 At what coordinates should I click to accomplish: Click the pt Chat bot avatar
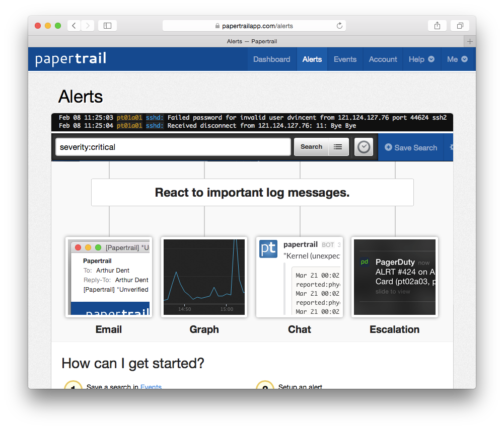tap(268, 249)
